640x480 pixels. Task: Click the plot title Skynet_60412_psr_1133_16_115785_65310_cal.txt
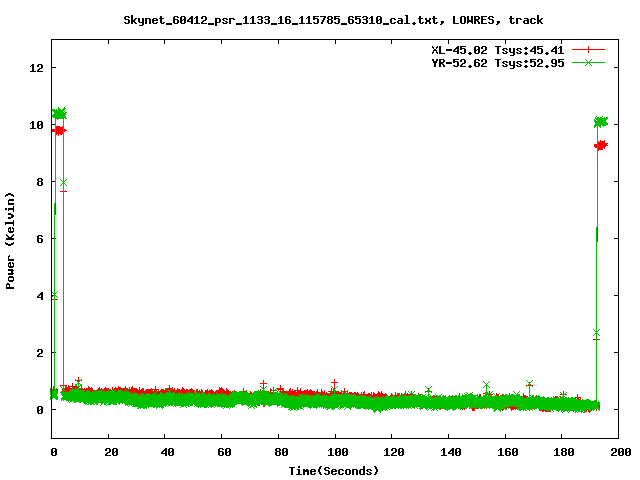(x=281, y=20)
